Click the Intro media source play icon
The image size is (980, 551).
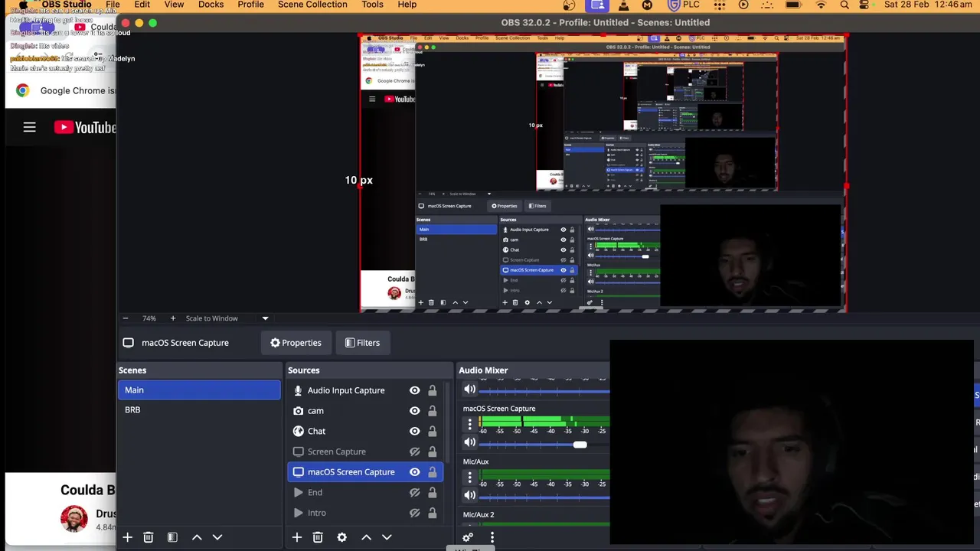[298, 513]
